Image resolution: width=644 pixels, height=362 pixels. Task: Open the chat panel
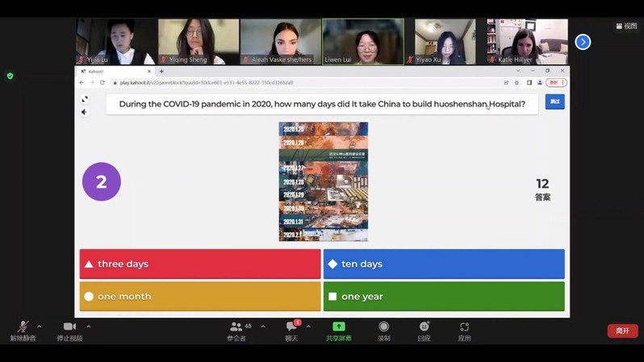[291, 327]
